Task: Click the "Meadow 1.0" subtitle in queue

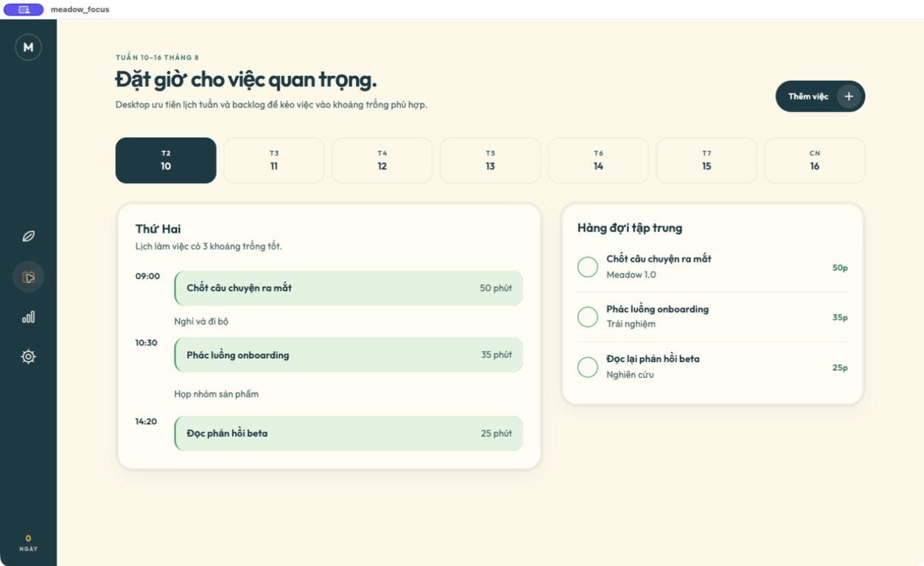Action: coord(631,275)
